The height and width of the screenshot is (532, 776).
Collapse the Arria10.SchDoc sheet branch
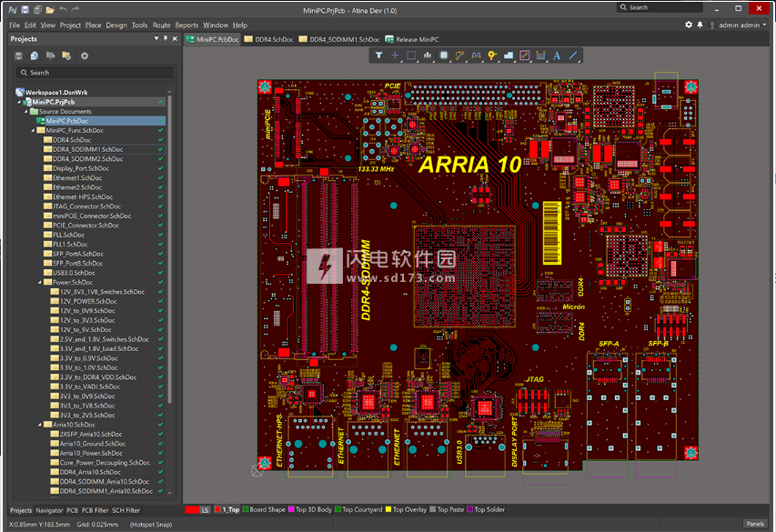click(x=40, y=425)
